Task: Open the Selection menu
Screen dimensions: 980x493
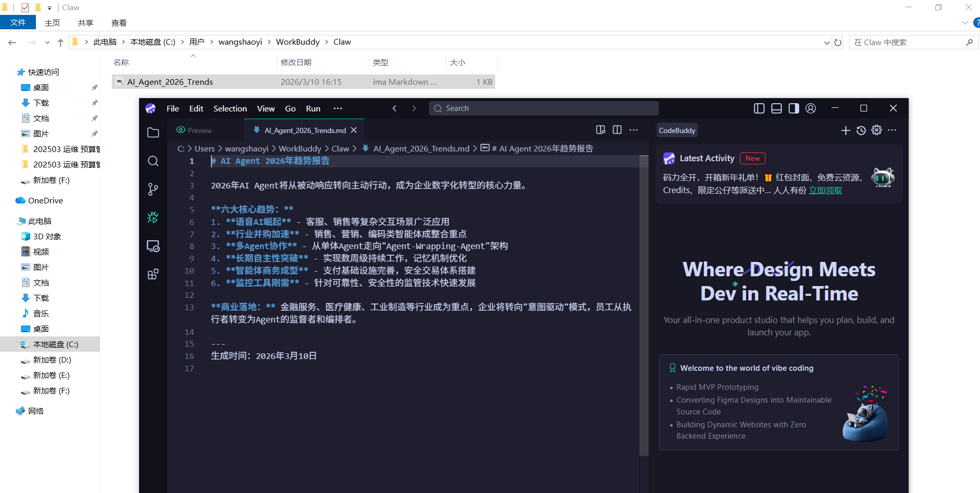Action: 230,108
